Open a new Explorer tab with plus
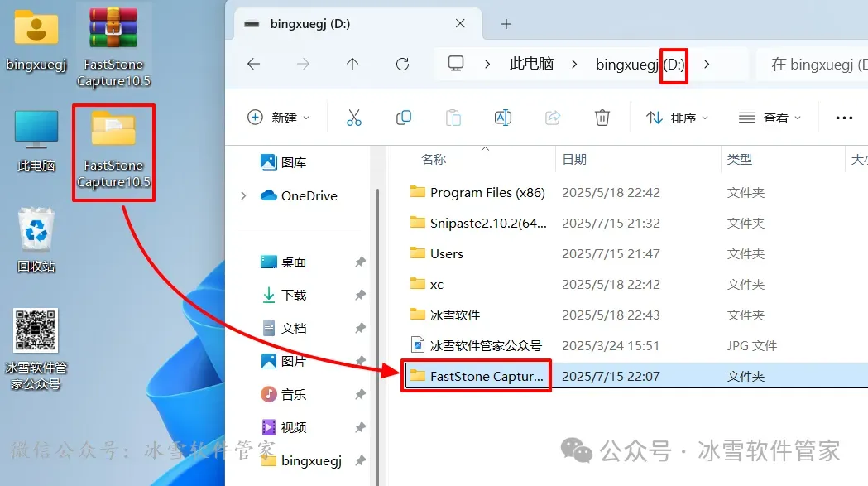Screen dimensions: 868x486 pos(506,24)
